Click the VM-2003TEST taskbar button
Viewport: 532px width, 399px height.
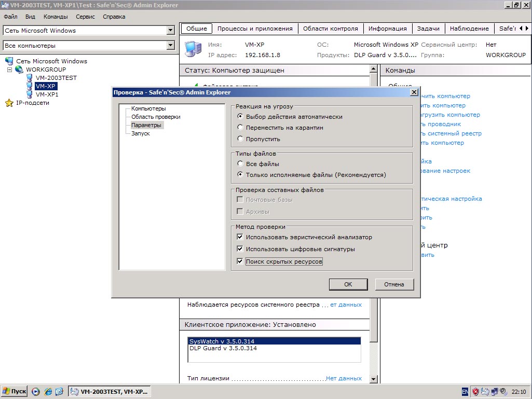point(109,392)
